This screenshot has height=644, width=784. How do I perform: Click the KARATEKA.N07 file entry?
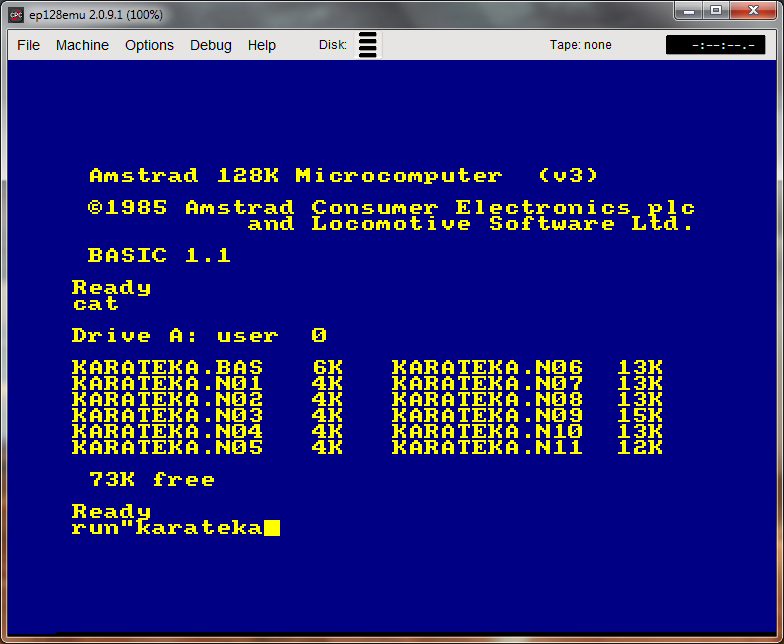point(488,384)
